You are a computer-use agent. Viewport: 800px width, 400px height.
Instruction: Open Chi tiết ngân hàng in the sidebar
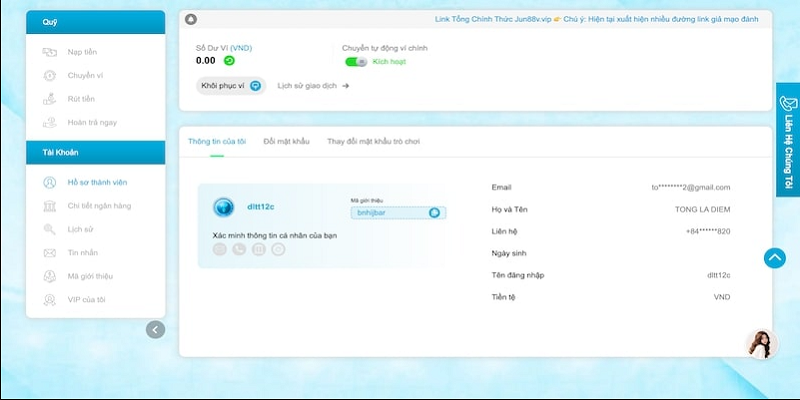(x=100, y=206)
